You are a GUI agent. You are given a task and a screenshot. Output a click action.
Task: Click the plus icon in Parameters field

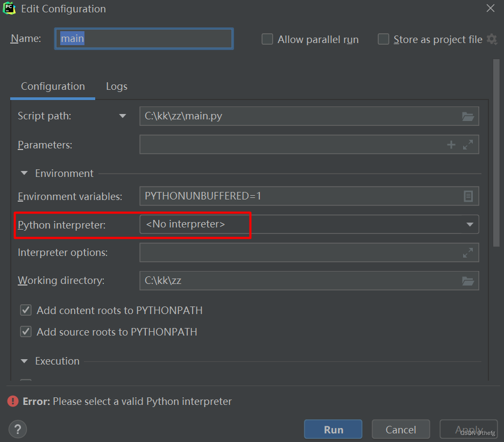[451, 145]
